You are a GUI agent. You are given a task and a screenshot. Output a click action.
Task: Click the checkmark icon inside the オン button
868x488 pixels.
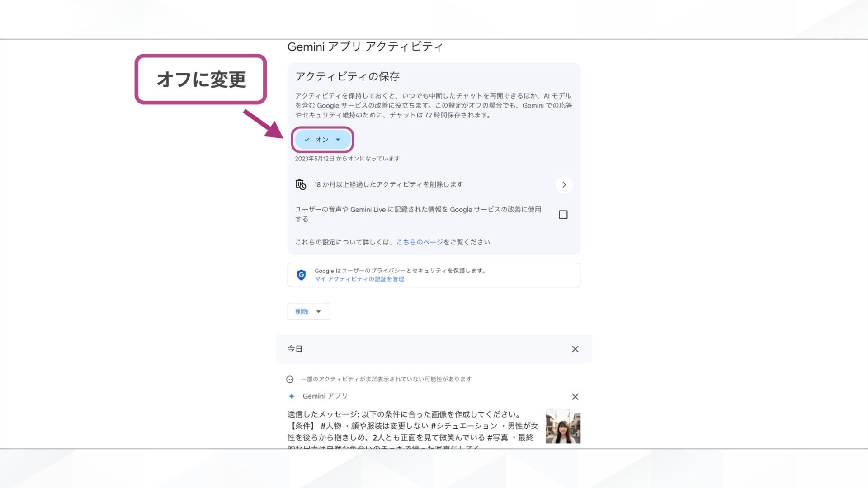coord(307,140)
